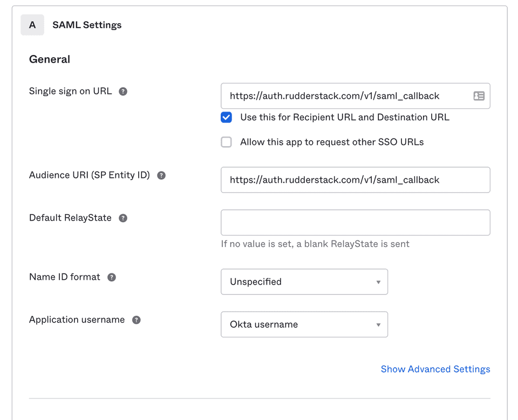Click the help icon next to Audience URI
The height and width of the screenshot is (420, 518).
(161, 176)
